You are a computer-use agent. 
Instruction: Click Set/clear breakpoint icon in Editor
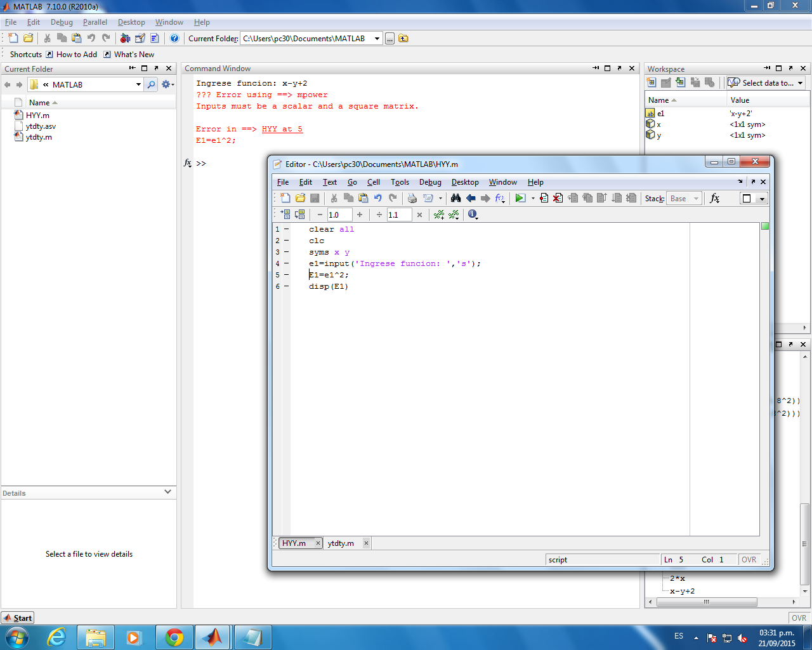click(544, 198)
